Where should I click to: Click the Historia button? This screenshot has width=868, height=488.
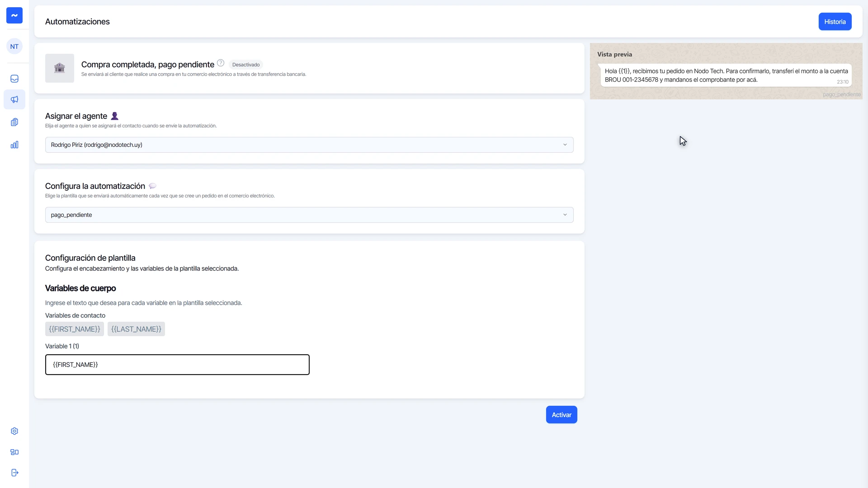click(x=835, y=22)
